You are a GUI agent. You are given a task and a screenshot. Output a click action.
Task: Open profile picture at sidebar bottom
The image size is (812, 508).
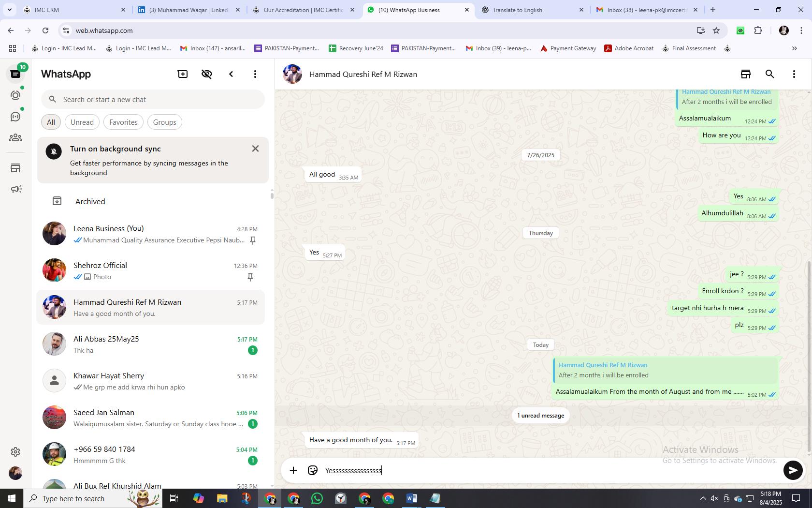[15, 473]
